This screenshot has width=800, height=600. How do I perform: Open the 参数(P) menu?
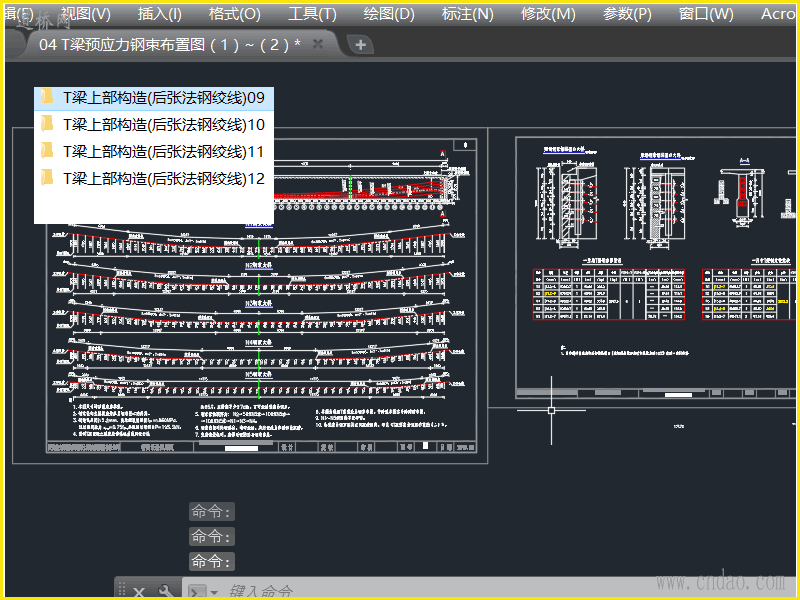coord(627,14)
